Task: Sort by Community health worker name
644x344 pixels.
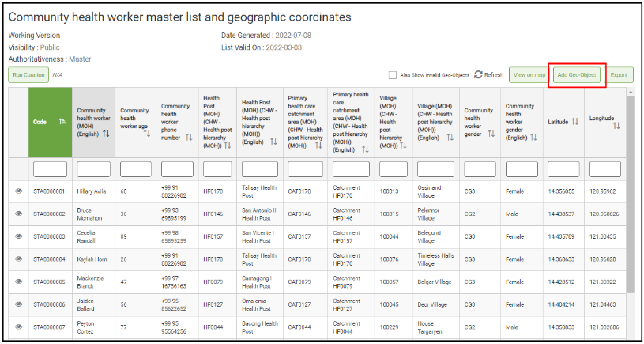Action: [x=106, y=134]
